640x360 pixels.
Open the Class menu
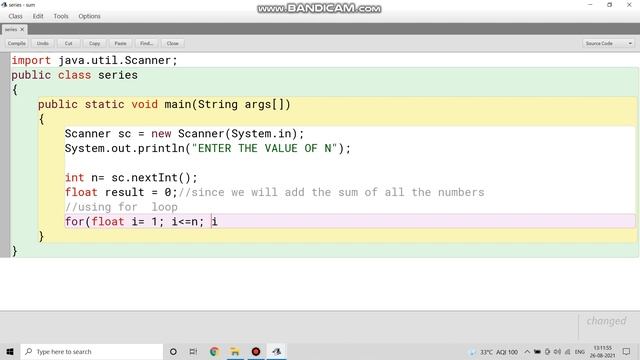(16, 16)
